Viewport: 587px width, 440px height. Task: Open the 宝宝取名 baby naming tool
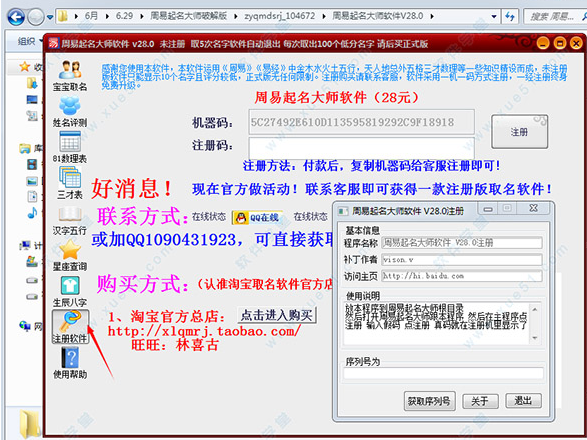(70, 76)
